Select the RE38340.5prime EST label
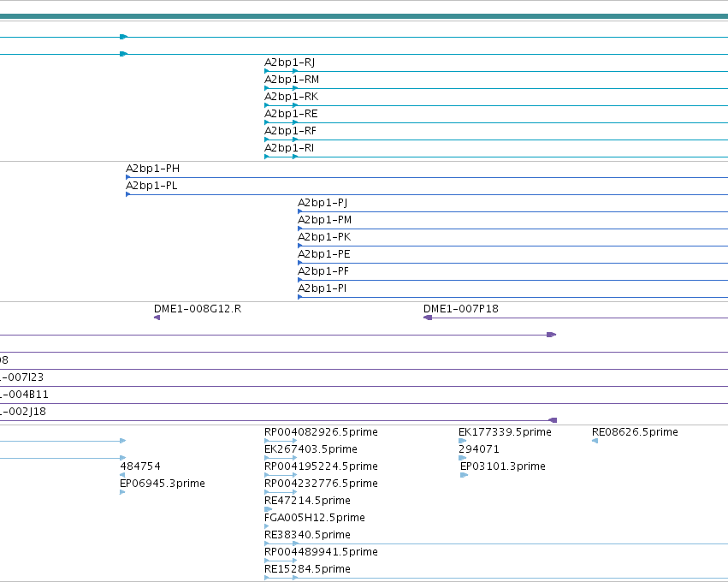Screen dimensions: 728x582 307,536
